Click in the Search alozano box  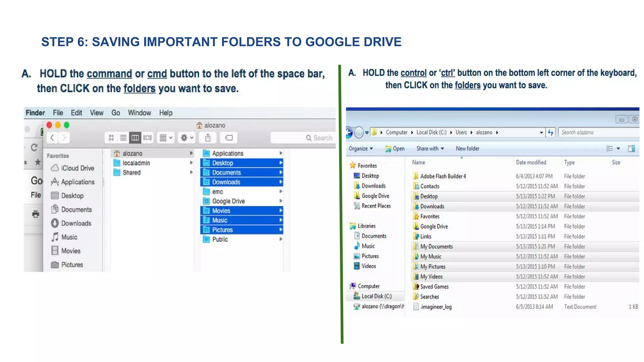pos(599,133)
